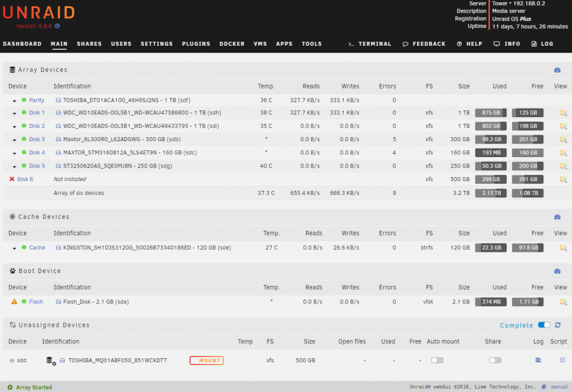
Task: Open the Disk 6 link
Action: pos(25,179)
